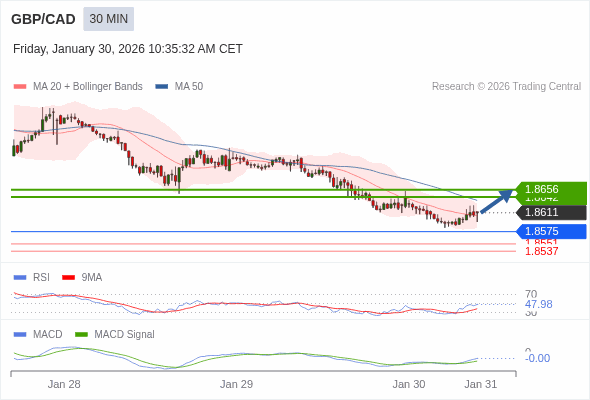Screen dimensions: 590x400
Task: Click the blue MACD legend swatch
Action: click(20, 335)
